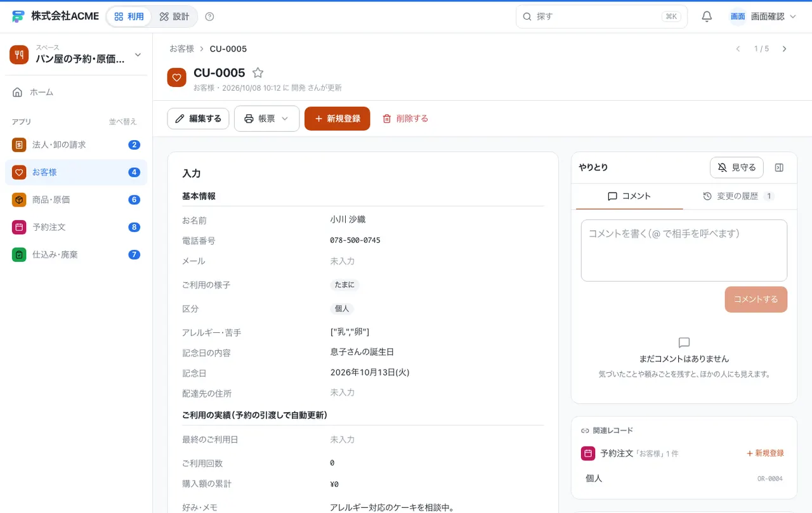Click the コメントする submit button
The height and width of the screenshot is (513, 812).
point(756,299)
